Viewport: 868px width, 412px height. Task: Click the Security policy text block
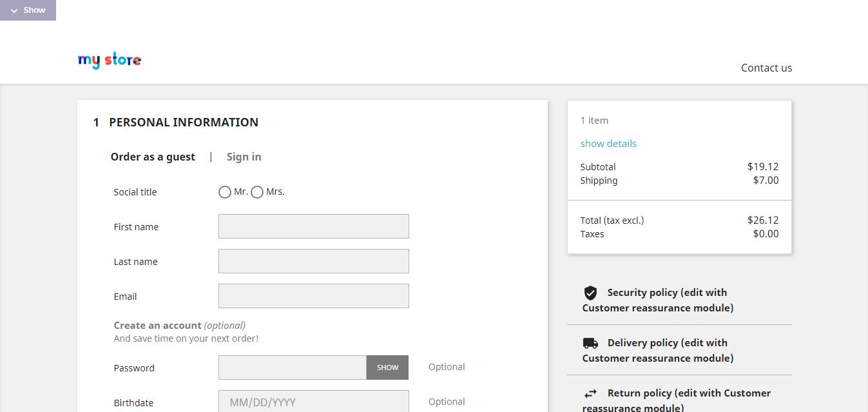click(658, 300)
